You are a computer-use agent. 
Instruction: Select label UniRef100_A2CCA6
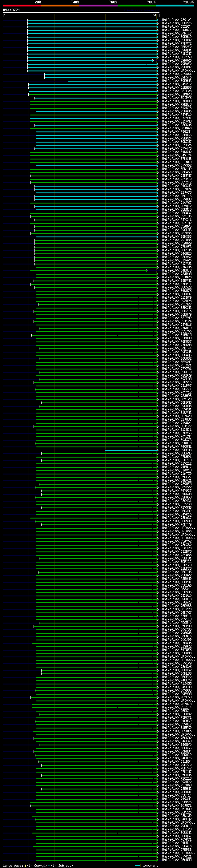click(x=176, y=125)
